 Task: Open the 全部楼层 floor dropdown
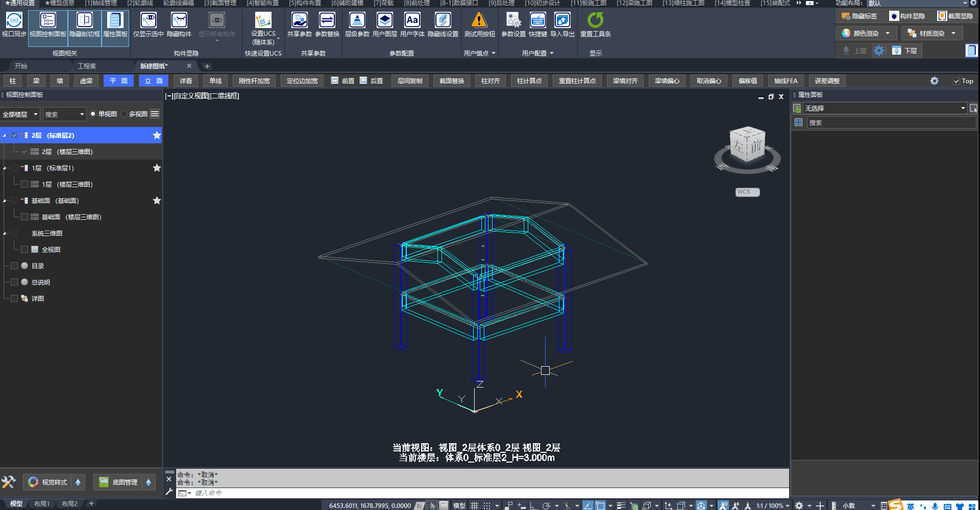click(20, 114)
